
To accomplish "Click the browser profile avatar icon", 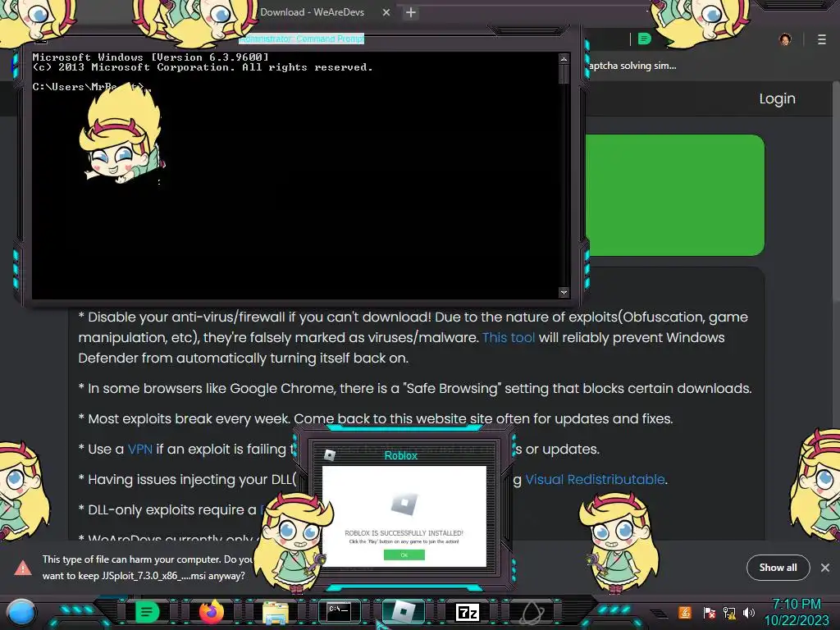I will coord(785,39).
